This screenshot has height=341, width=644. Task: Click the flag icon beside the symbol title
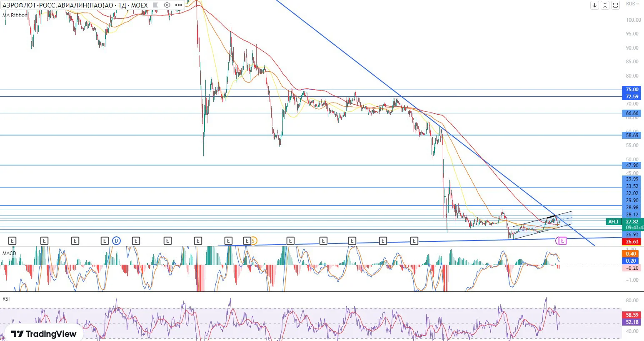[x=155, y=5]
